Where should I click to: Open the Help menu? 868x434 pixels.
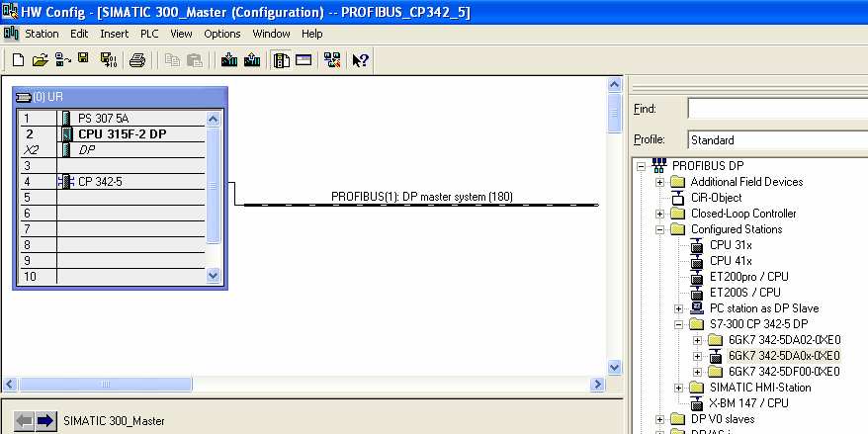pyautogui.click(x=311, y=34)
